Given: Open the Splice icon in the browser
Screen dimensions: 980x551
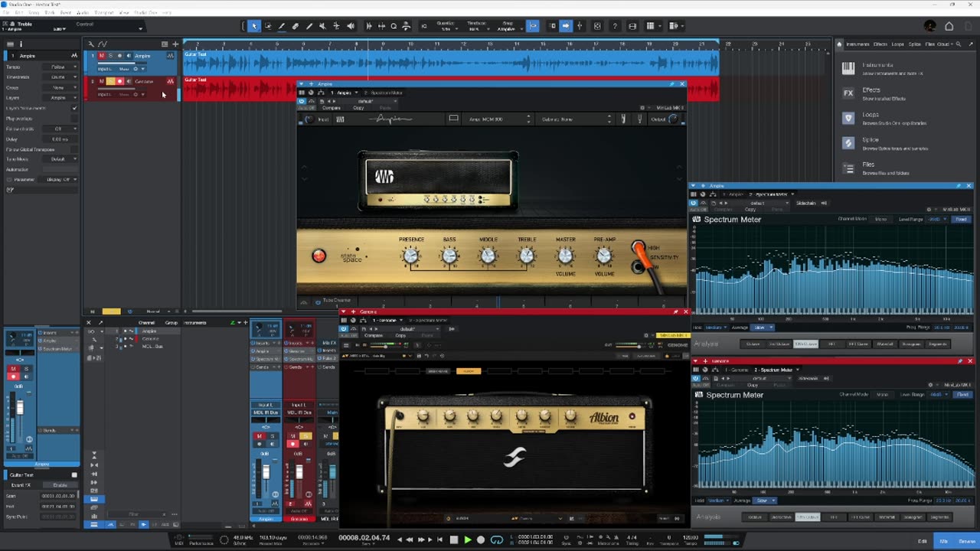Looking at the screenshot, I should [848, 142].
